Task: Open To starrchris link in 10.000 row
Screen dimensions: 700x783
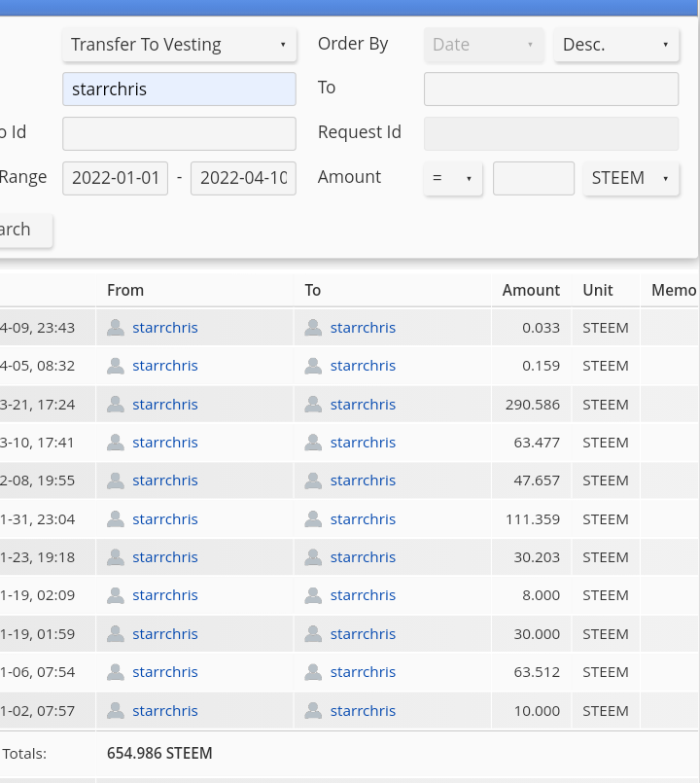Action: [x=363, y=711]
